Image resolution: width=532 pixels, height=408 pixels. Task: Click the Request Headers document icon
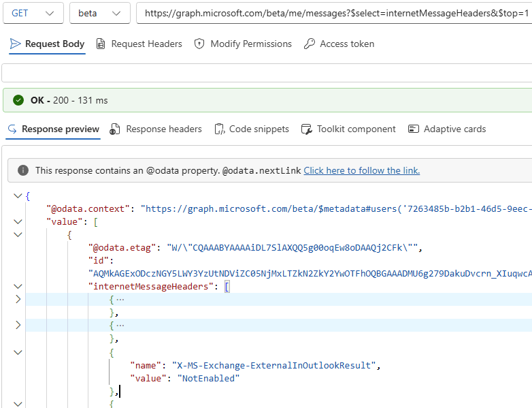point(101,44)
